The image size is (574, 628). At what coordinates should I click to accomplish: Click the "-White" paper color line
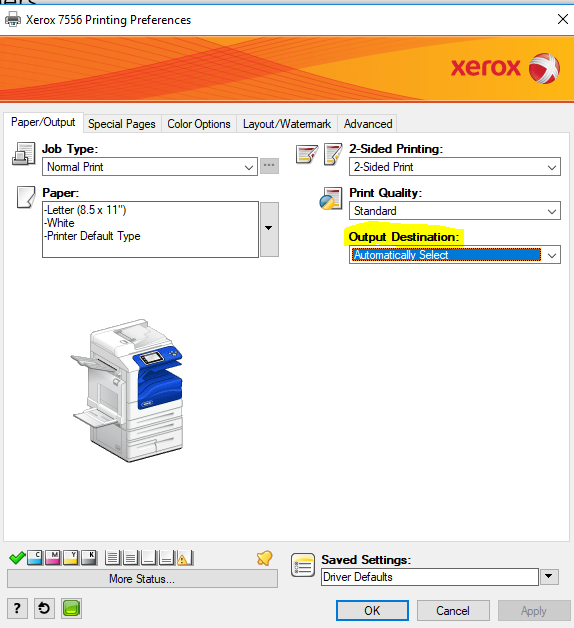tap(59, 223)
